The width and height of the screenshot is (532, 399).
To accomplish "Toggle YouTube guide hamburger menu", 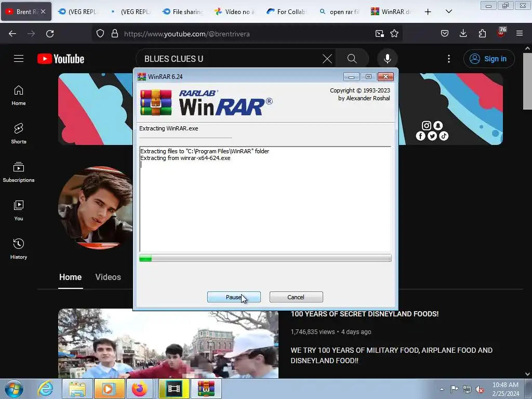I will 19,59.
